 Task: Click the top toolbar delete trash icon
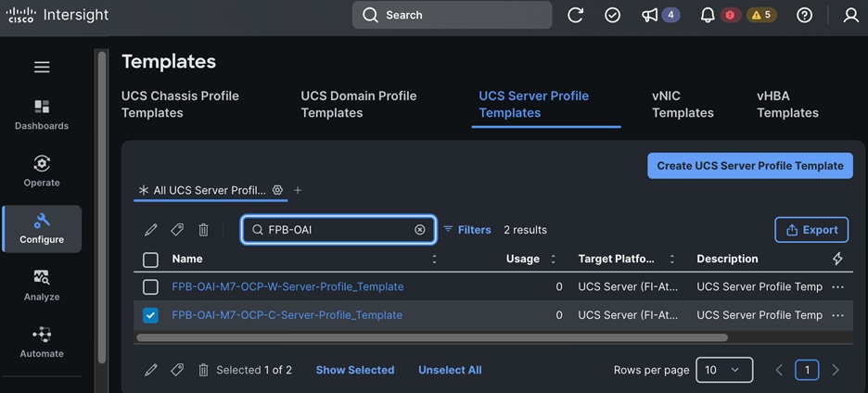pyautogui.click(x=204, y=230)
